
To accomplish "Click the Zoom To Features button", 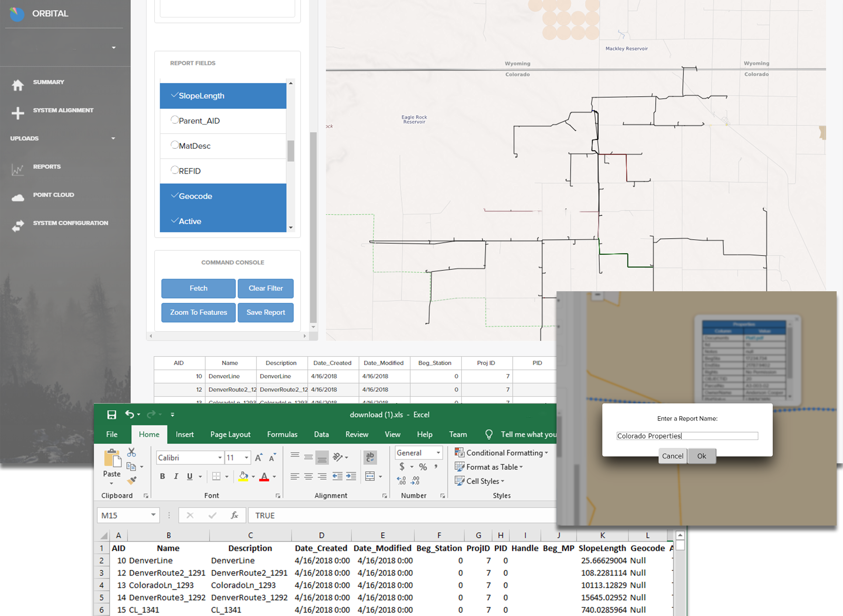I will (x=198, y=313).
